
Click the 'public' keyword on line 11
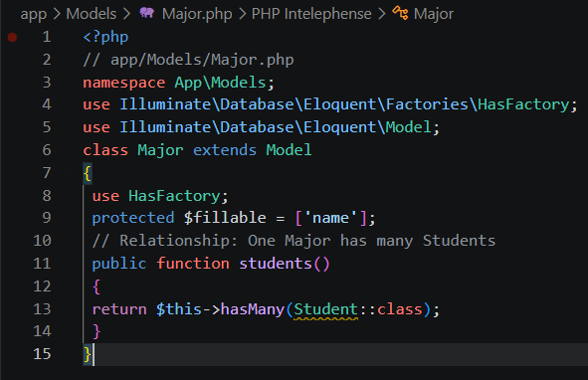(x=119, y=264)
